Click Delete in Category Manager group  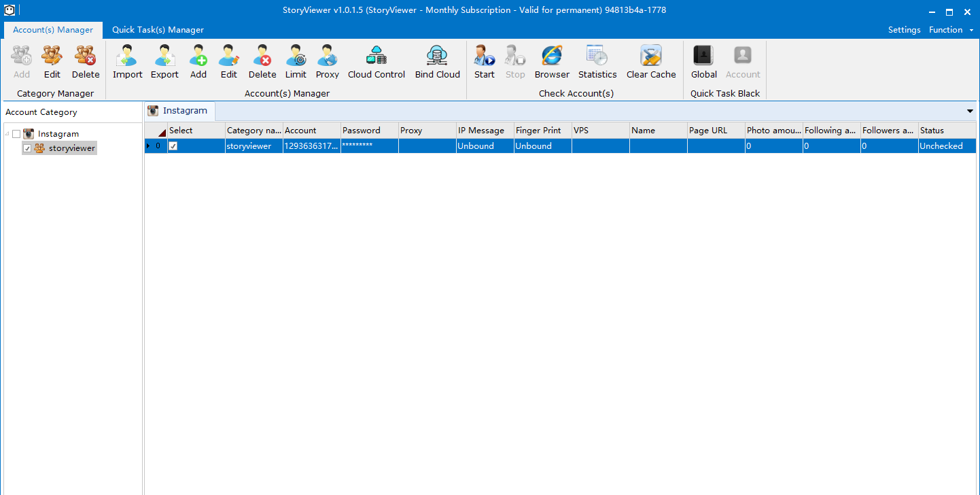[x=86, y=62]
